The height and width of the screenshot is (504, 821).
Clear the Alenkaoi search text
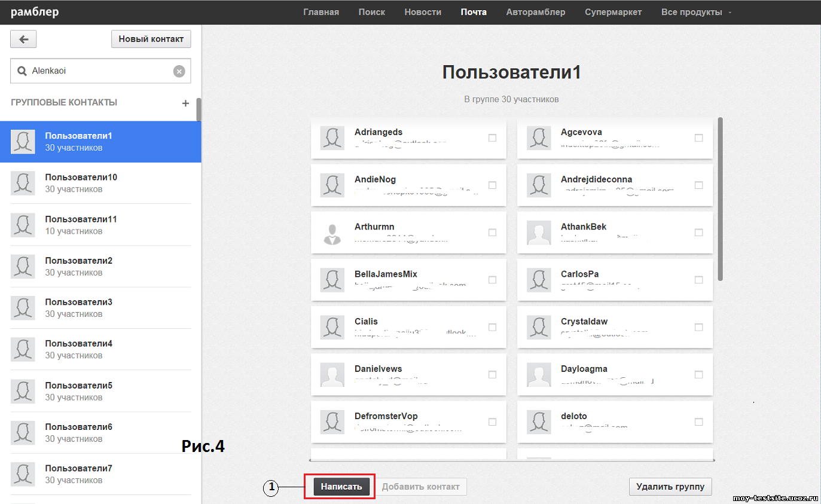[179, 71]
